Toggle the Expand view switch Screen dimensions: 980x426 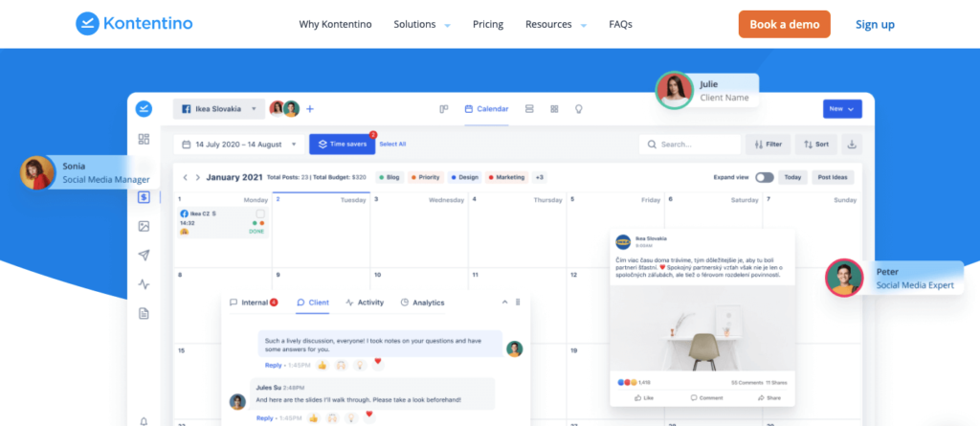764,178
